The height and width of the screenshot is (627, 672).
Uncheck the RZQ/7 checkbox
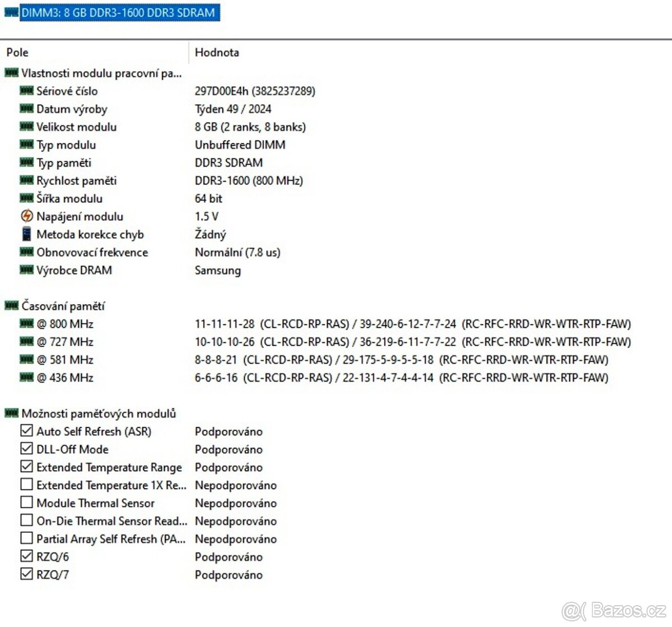tap(26, 574)
